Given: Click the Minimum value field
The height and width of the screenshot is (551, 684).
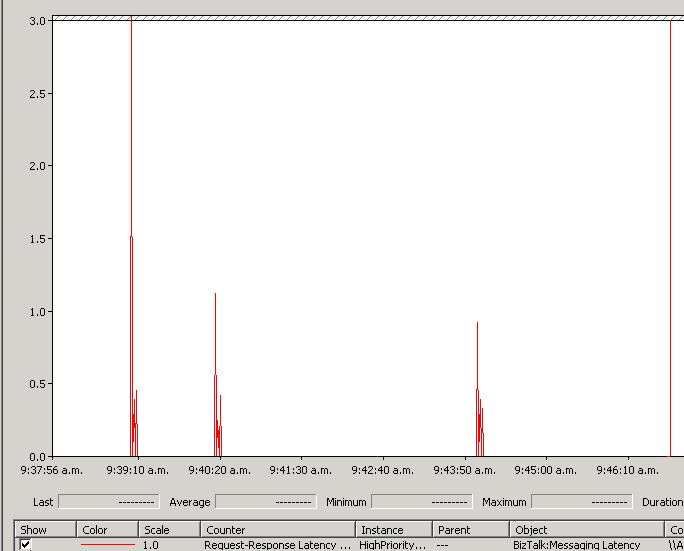Looking at the screenshot, I should point(422,502).
